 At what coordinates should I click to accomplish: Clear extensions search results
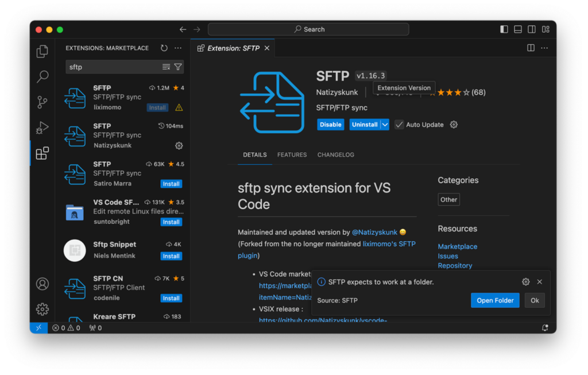[166, 67]
